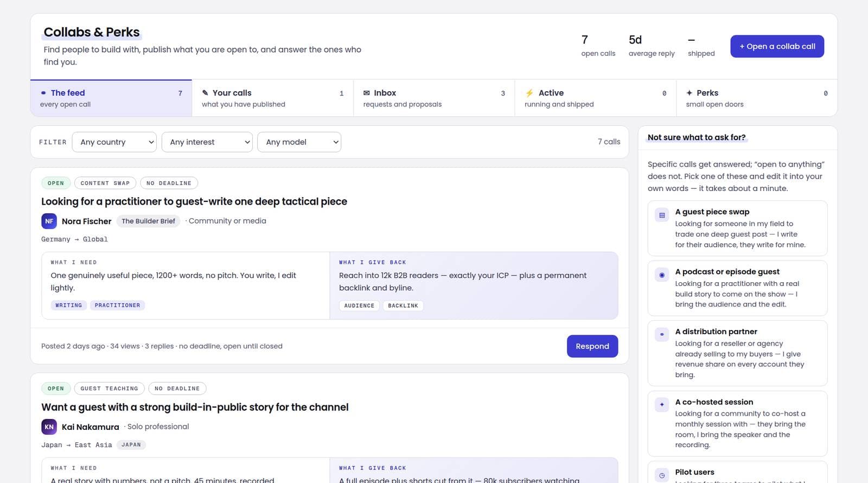Click Kai Nakamura's KN avatar

click(49, 427)
